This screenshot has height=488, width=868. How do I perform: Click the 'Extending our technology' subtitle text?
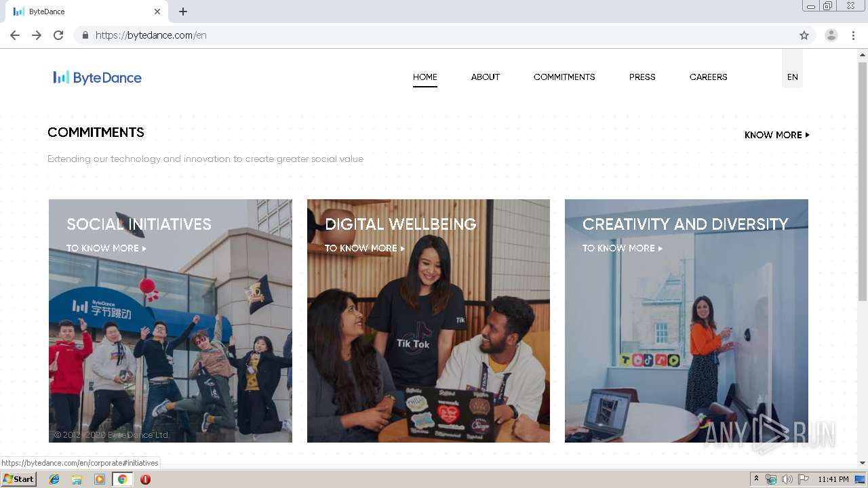pyautogui.click(x=205, y=159)
